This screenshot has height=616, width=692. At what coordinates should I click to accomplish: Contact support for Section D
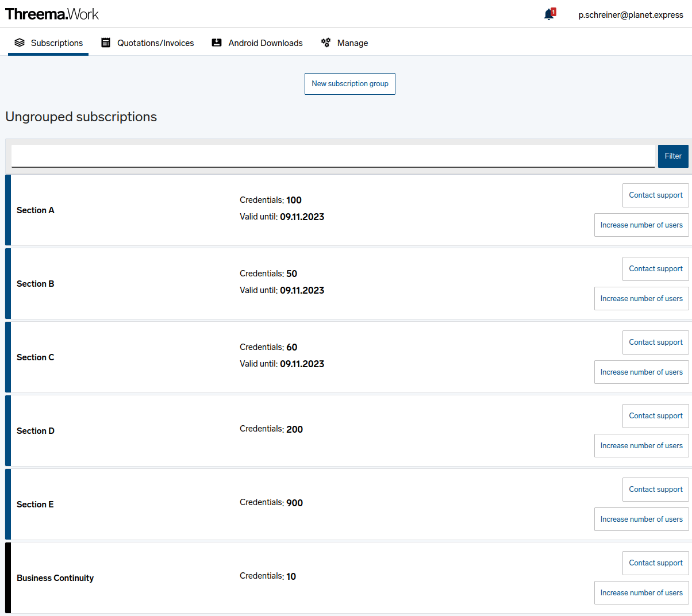point(656,416)
